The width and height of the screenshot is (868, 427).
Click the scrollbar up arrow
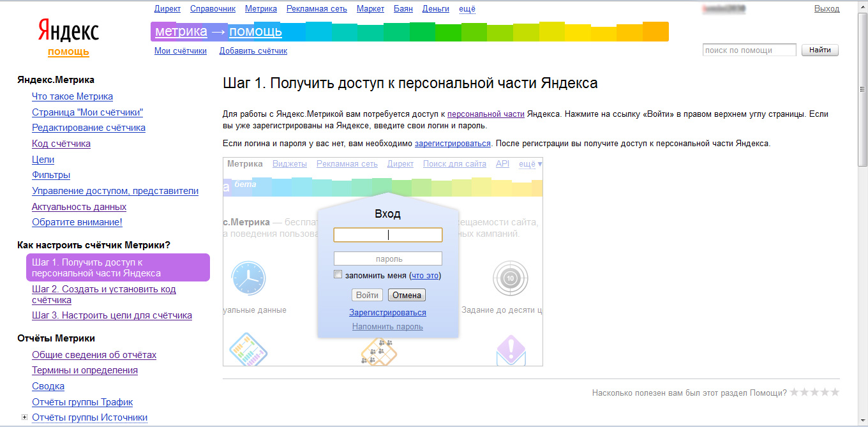click(x=862, y=7)
